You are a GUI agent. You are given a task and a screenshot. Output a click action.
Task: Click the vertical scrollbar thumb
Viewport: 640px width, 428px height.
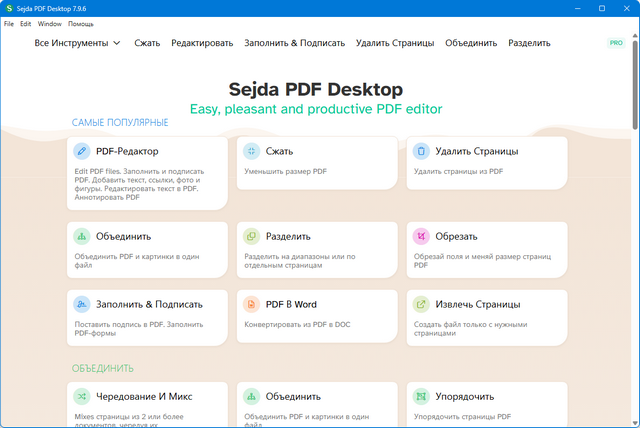(x=635, y=85)
